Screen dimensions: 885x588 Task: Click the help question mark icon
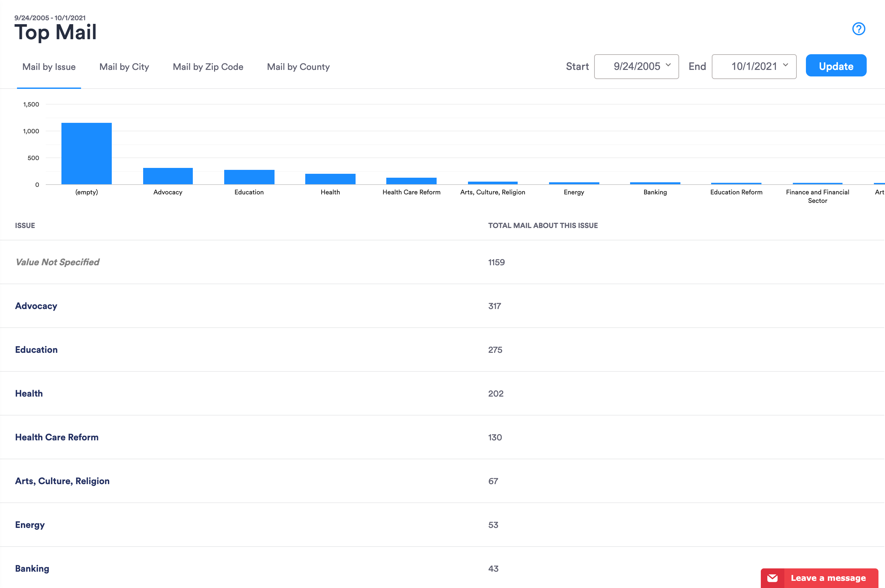(x=858, y=29)
